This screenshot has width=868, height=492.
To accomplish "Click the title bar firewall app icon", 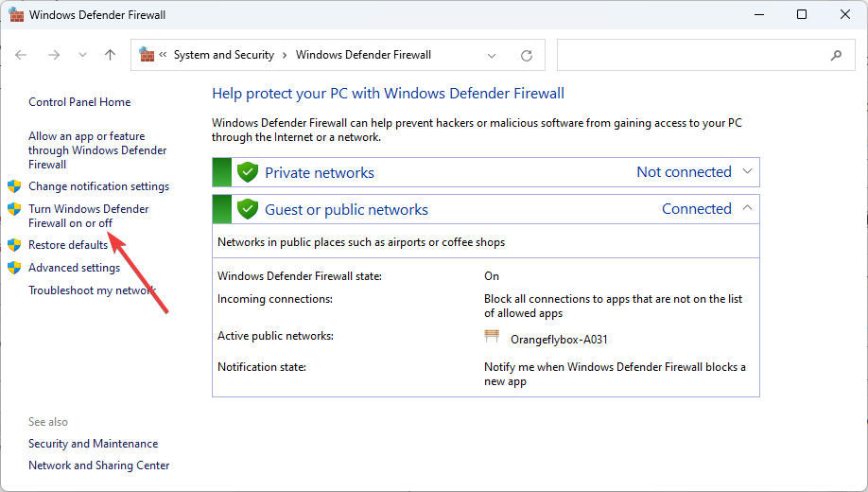I will click(x=16, y=14).
